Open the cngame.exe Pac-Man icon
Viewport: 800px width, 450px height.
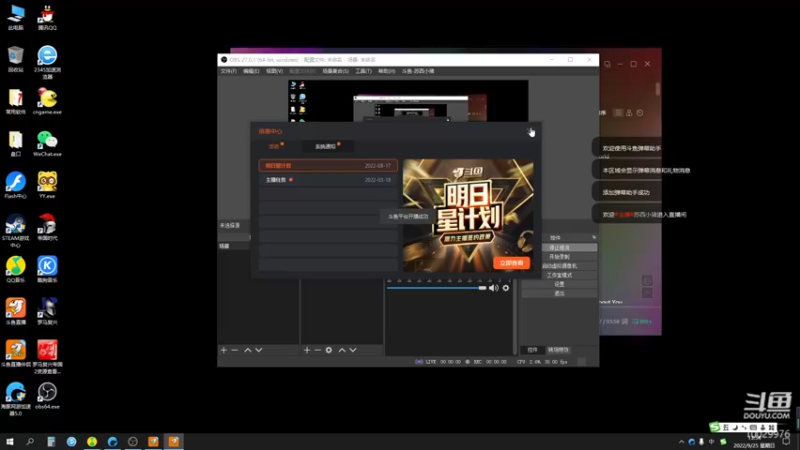47,101
